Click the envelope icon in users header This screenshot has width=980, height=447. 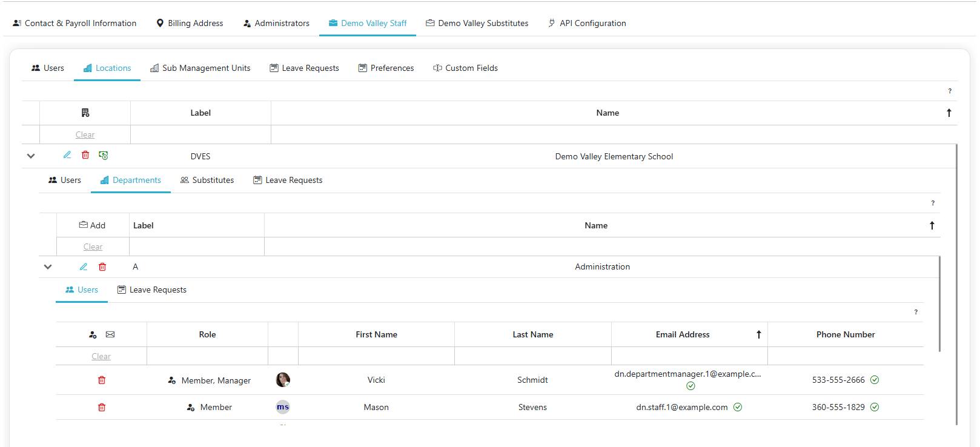click(110, 334)
